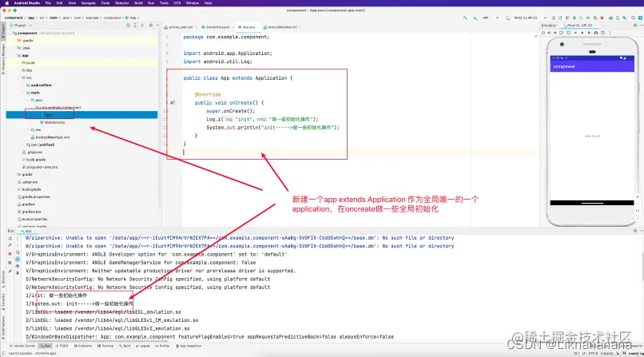This screenshot has height=357, width=644.
Task: Open the File menu
Action: click(x=48, y=3)
